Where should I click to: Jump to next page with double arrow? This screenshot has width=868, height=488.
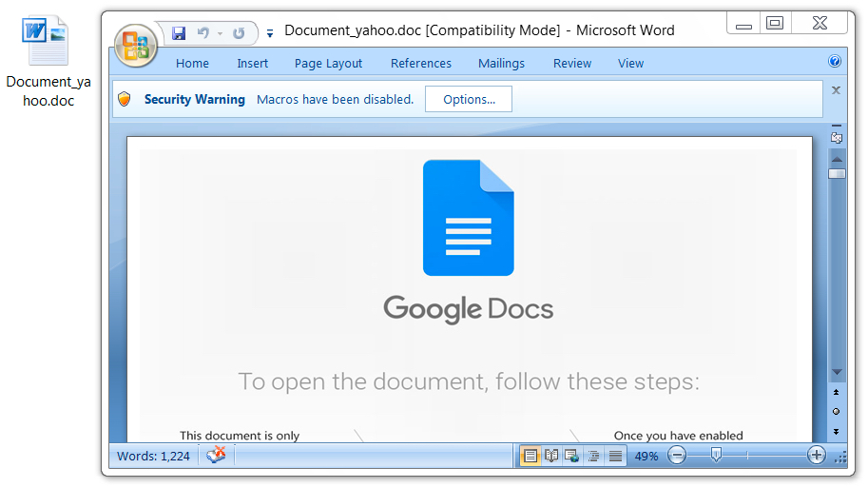pyautogui.click(x=836, y=432)
